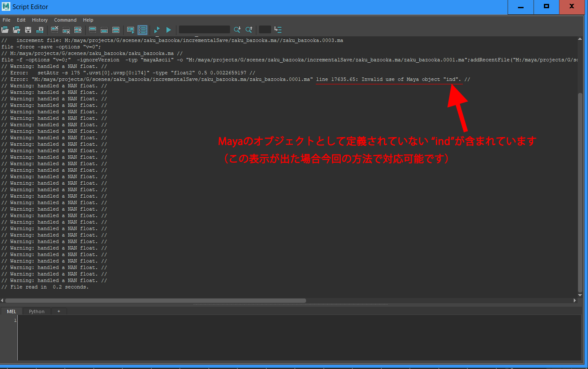
Task: Toggle Show Line Numbers icon
Action: [x=143, y=30]
